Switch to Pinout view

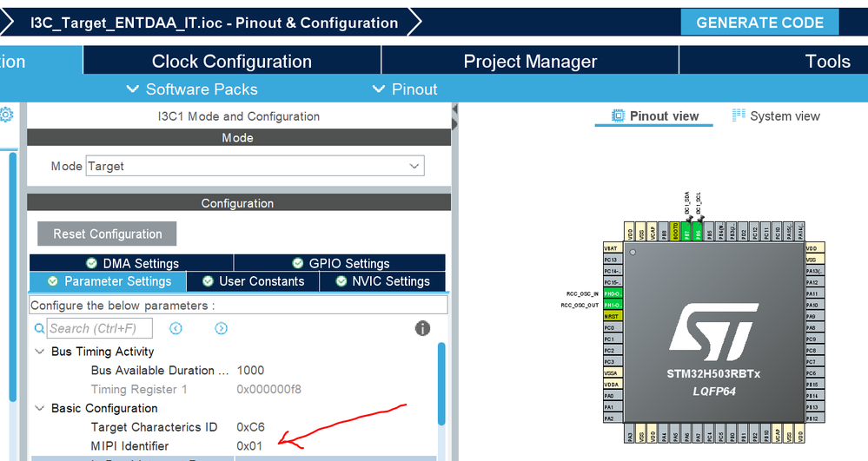coord(654,115)
